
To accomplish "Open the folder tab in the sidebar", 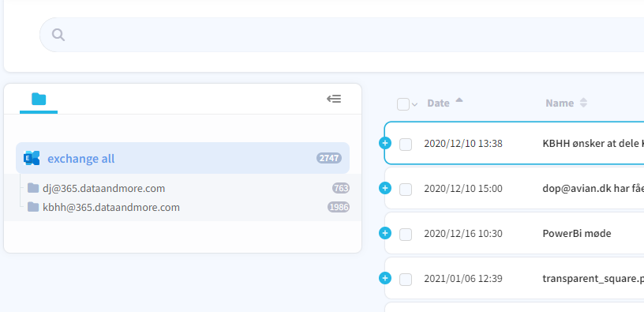I will [x=39, y=99].
